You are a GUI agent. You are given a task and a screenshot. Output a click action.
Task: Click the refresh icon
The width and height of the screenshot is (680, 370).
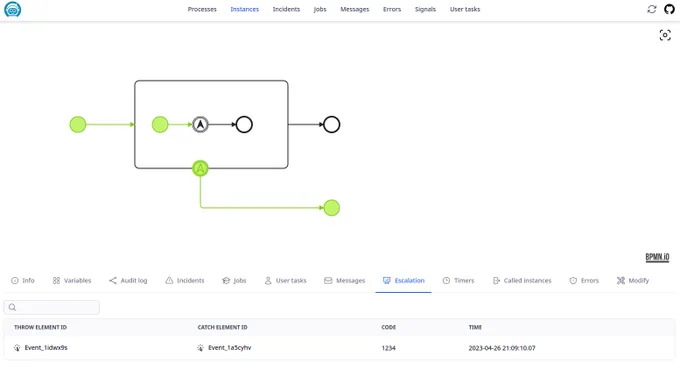652,9
